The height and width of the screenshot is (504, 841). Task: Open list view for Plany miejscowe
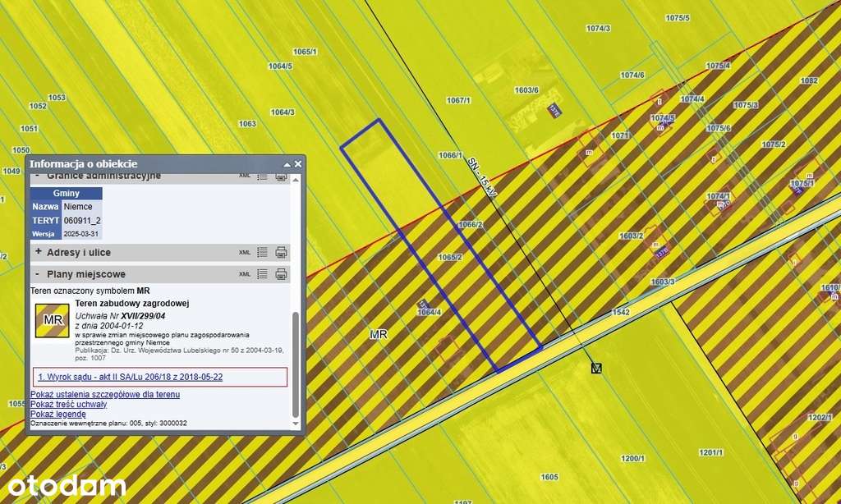click(262, 274)
